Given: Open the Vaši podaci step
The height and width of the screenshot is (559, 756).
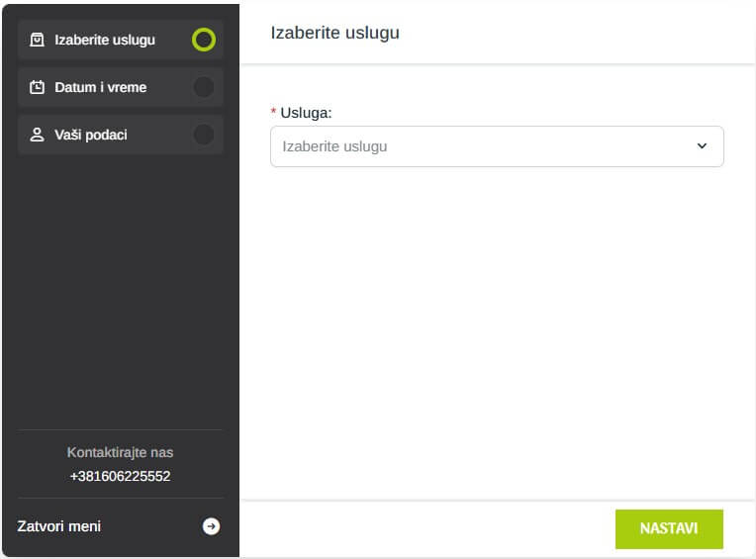Looking at the screenshot, I should [91, 135].
